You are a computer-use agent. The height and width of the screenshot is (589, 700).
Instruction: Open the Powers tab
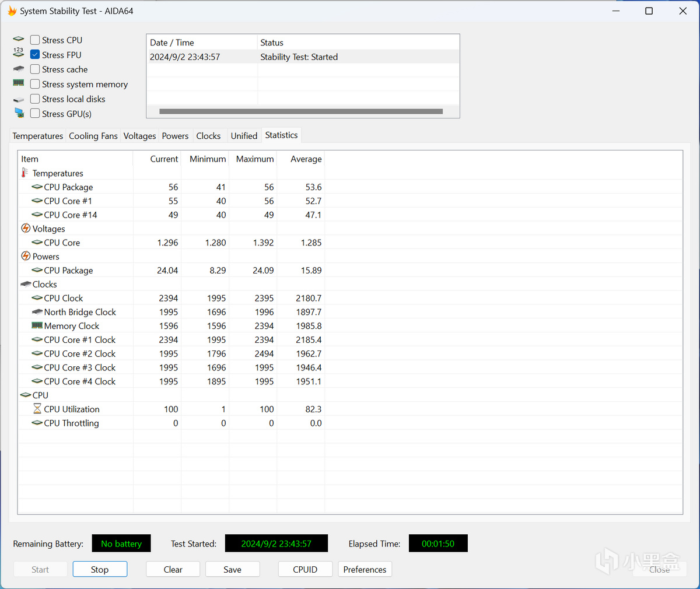click(175, 136)
